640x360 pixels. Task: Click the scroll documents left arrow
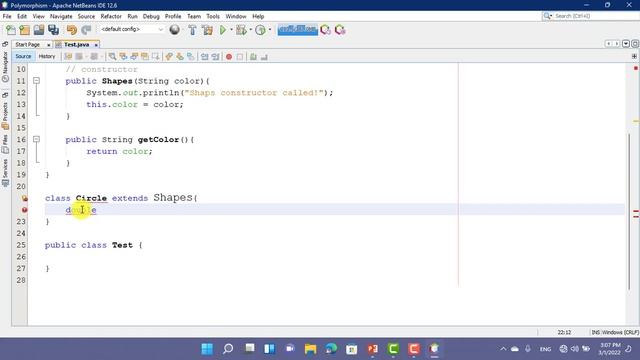pos(608,44)
